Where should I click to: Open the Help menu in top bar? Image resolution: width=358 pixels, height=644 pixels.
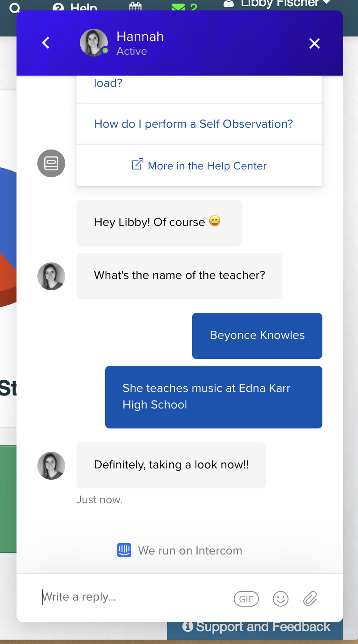[x=75, y=7]
